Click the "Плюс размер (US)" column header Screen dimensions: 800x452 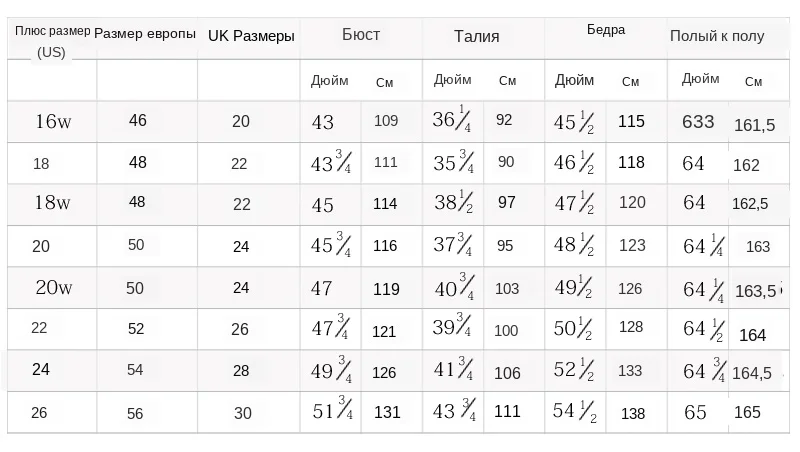[x=51, y=41]
